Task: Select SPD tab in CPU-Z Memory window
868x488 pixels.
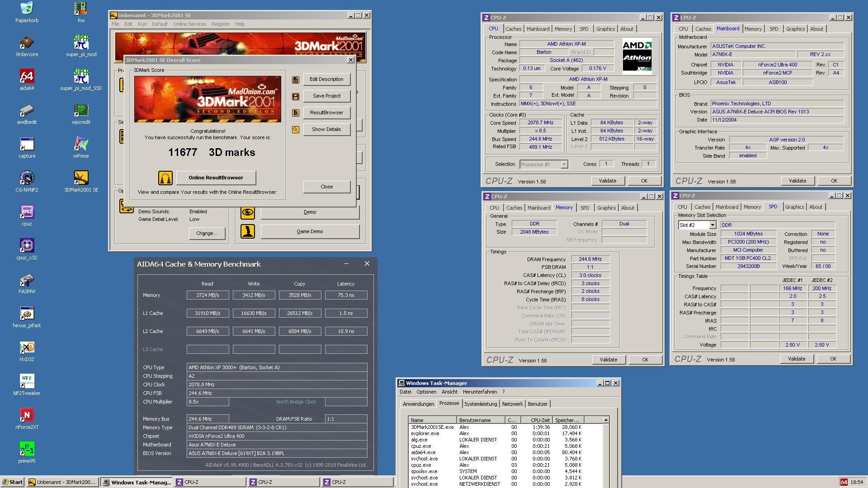Action: click(x=585, y=208)
